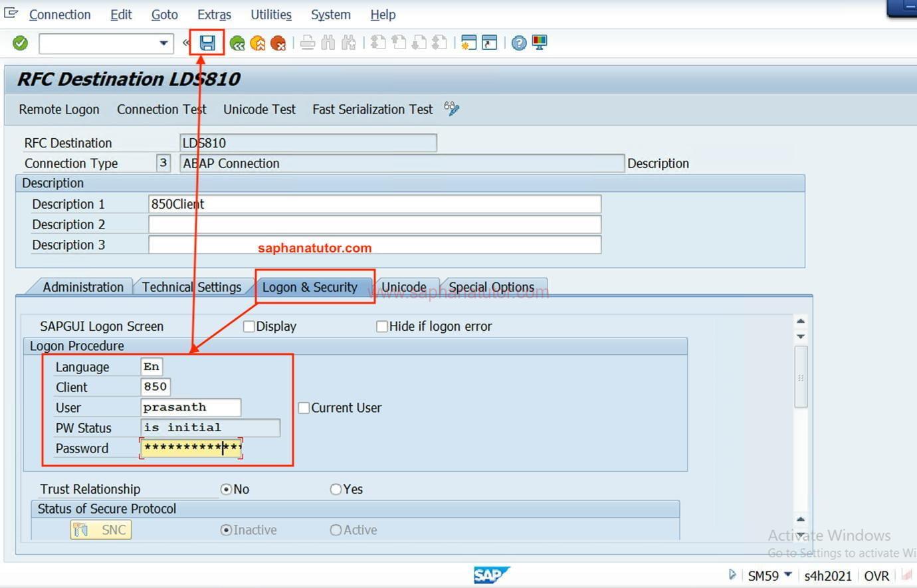Click the First Page icon

378,43
